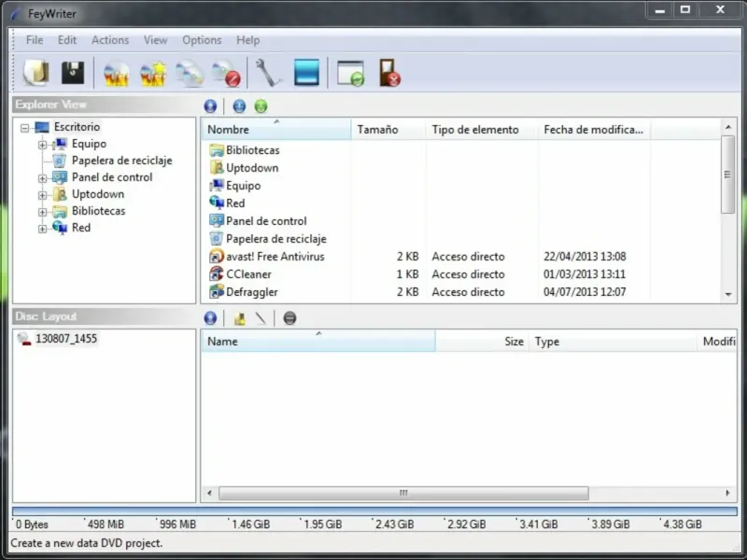Select Escritorio in folder tree
The height and width of the screenshot is (560, 747).
click(77, 127)
